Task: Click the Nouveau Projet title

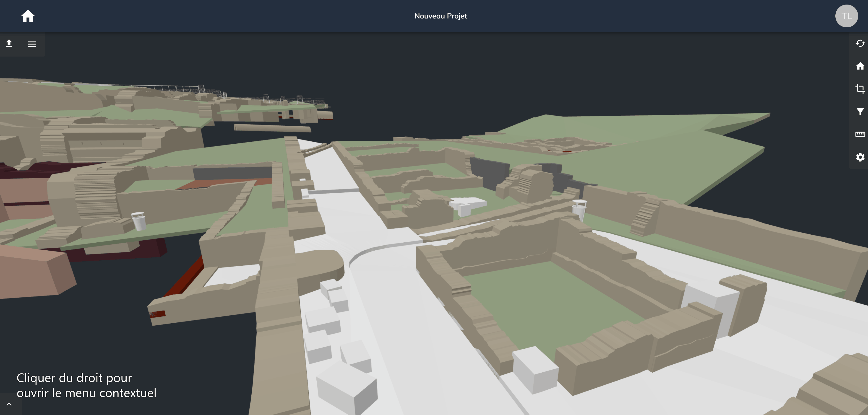Action: 441,16
